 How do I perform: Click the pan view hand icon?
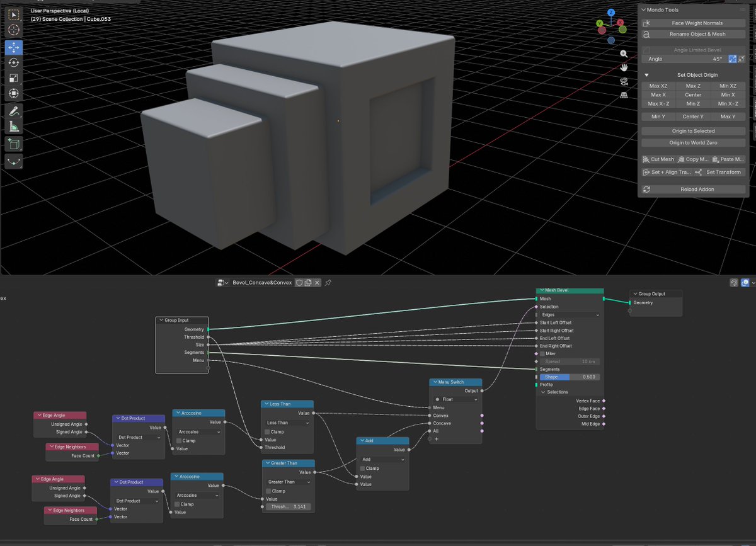624,67
